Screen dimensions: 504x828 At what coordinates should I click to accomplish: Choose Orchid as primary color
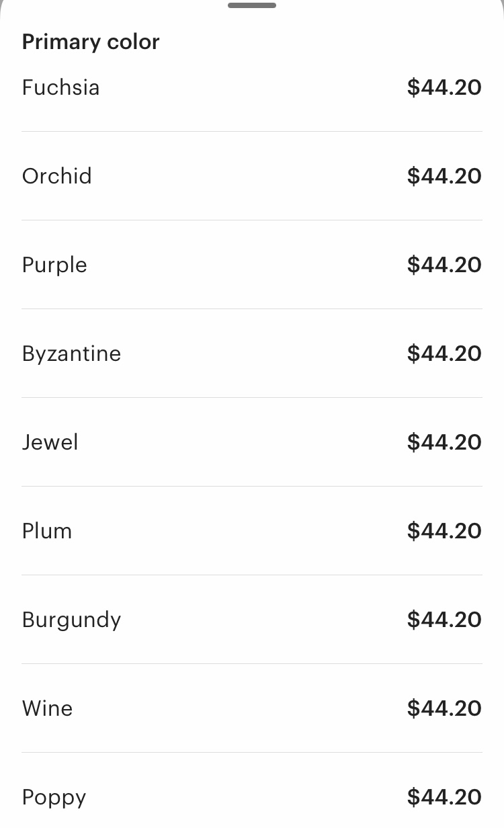pos(252,176)
